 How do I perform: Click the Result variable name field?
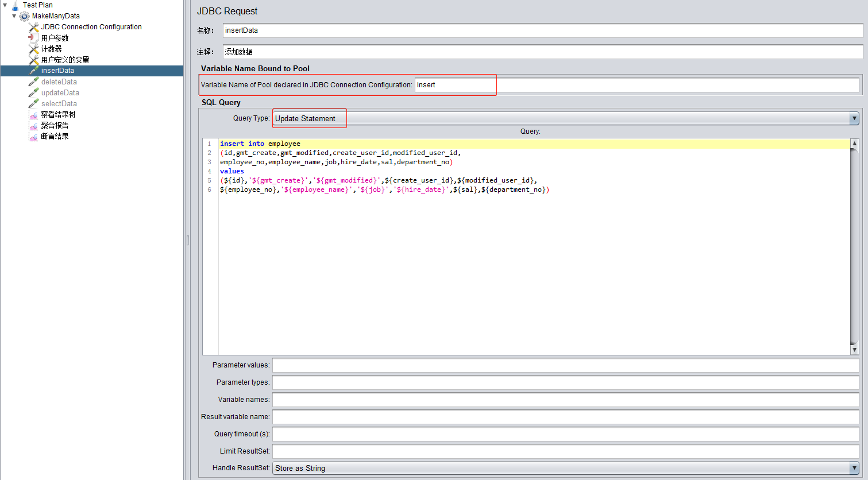click(566, 417)
